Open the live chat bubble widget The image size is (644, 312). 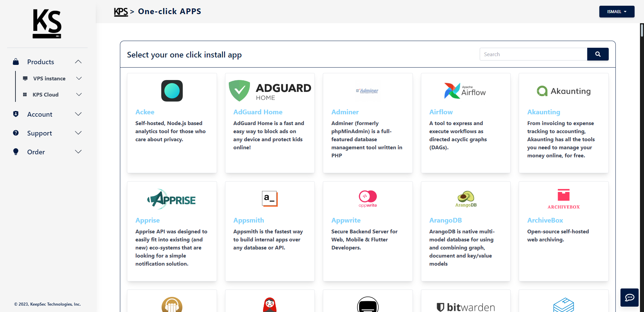point(630,298)
